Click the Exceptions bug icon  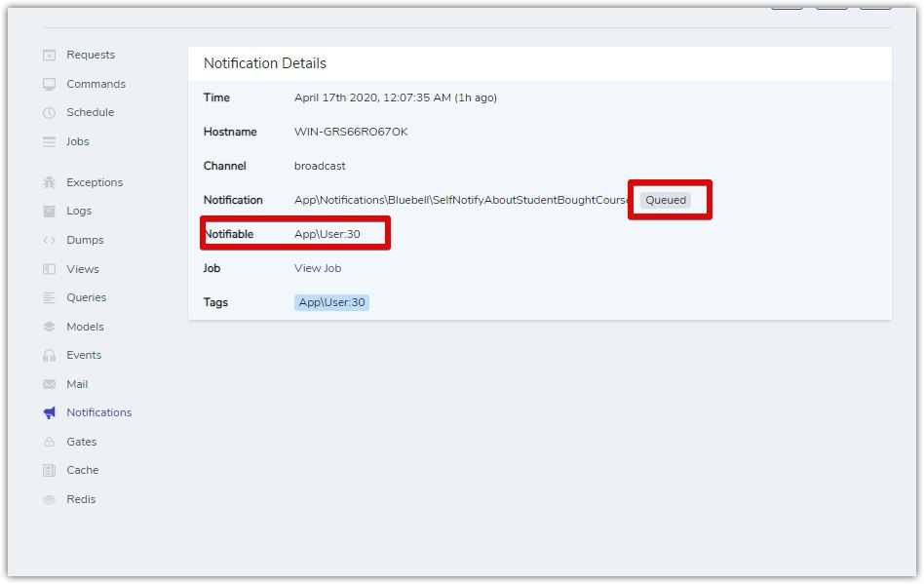(49, 182)
